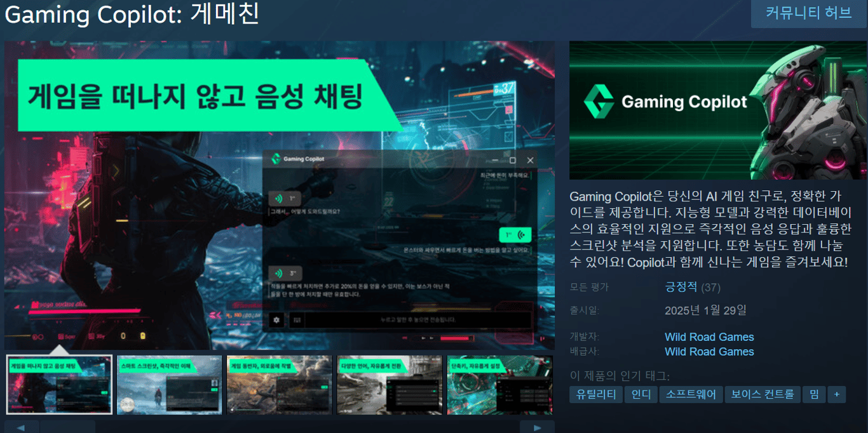
Task: Select the 밈 tag
Action: 814,394
